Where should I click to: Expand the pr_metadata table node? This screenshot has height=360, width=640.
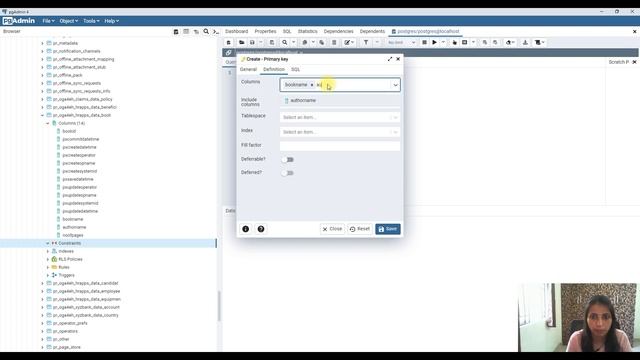click(x=42, y=43)
